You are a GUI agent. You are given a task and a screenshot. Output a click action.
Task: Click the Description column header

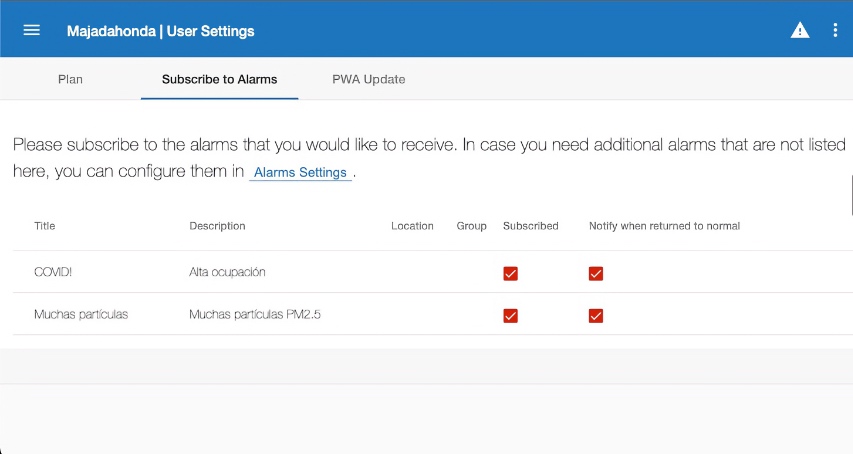217,226
